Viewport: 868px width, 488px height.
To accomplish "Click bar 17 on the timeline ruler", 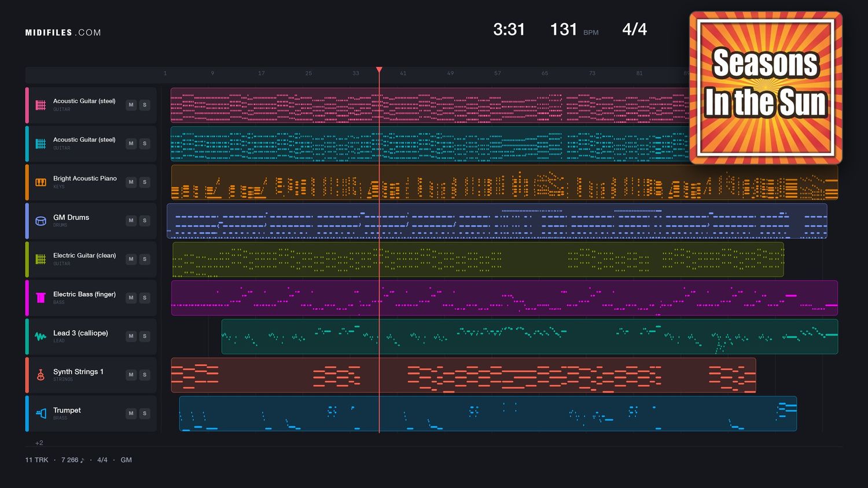I will point(262,73).
